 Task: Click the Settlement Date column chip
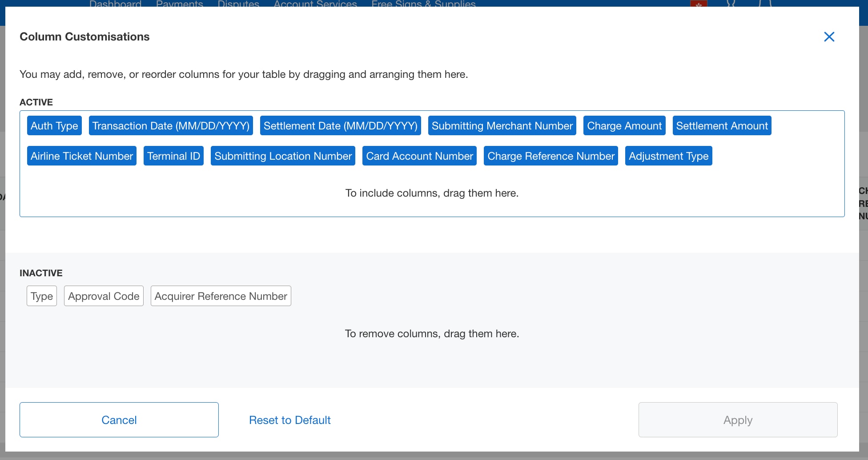pyautogui.click(x=340, y=126)
